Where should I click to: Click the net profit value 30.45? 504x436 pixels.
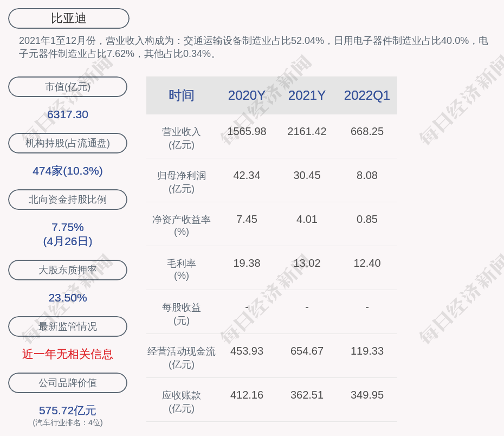(307, 176)
